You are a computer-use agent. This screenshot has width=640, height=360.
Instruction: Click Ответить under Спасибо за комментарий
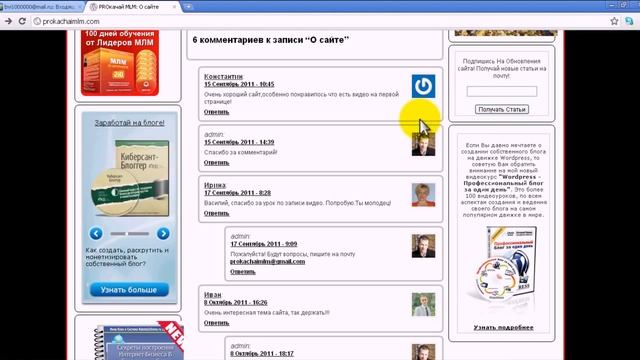click(216, 162)
